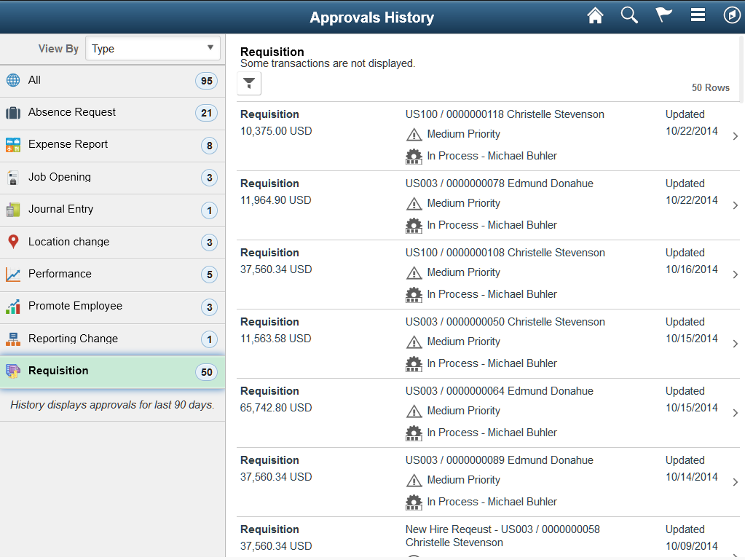Viewport: 745px width, 560px height.
Task: Click the warning icon in row 0000000078
Action: point(414,204)
